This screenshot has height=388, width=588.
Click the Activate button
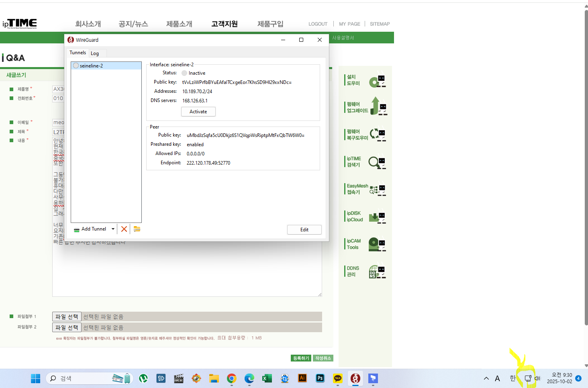[198, 112]
